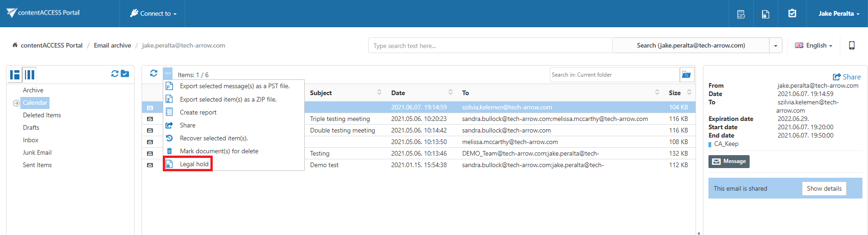
Task: Switch to the column layout view icon
Action: [30, 75]
